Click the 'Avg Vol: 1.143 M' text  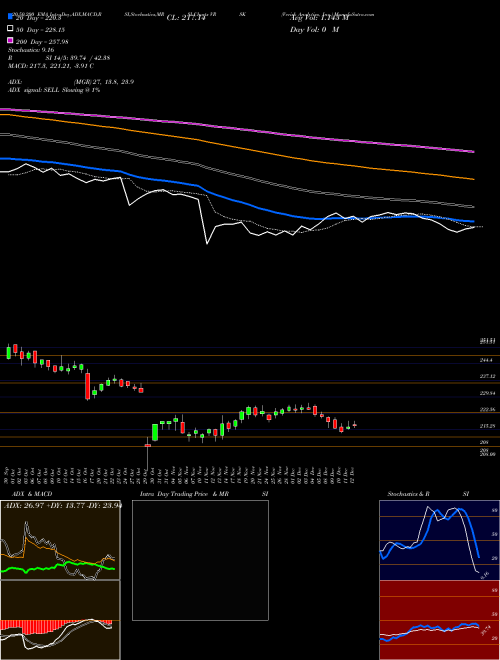pos(319,18)
